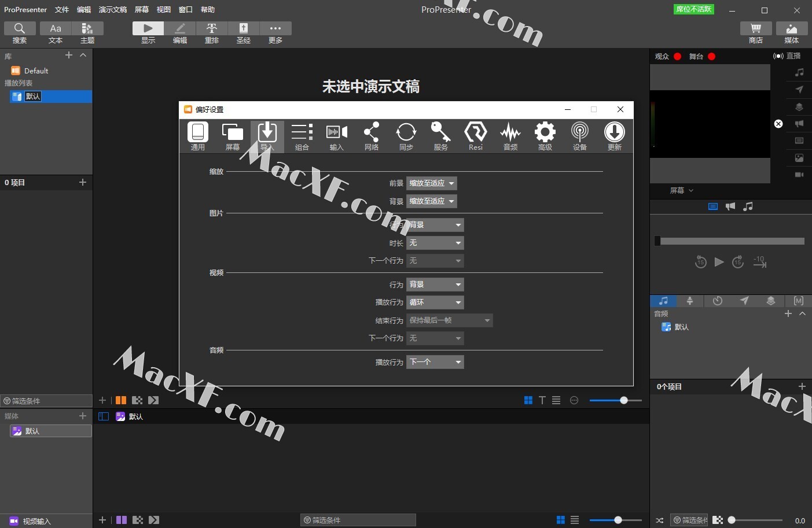Select the macros [M] tab icon

coord(799,301)
